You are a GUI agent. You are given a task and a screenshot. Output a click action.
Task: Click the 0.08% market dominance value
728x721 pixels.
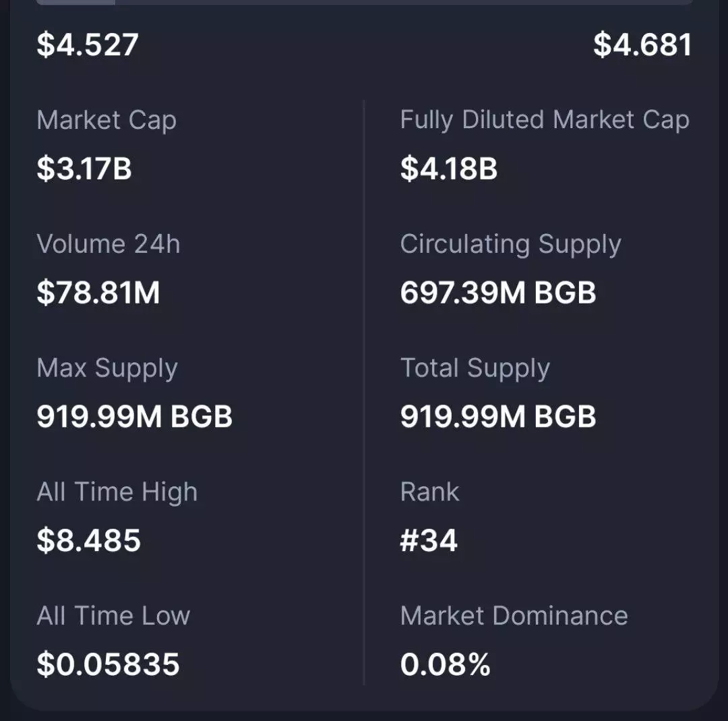(445, 664)
